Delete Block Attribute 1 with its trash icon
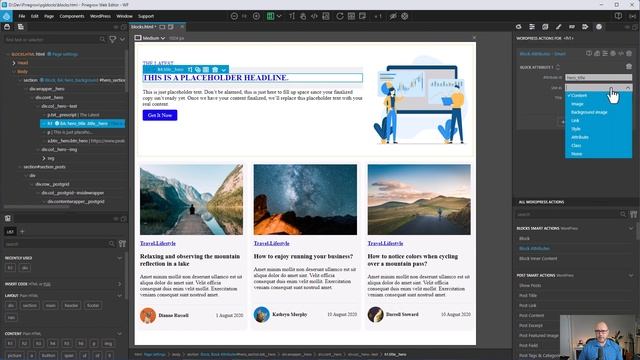This screenshot has height=360, width=640. click(x=629, y=67)
